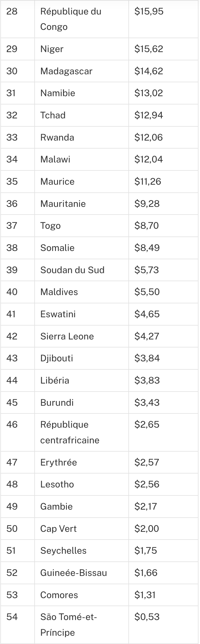
Task: Click Madagascar in the table
Action: 66,71
